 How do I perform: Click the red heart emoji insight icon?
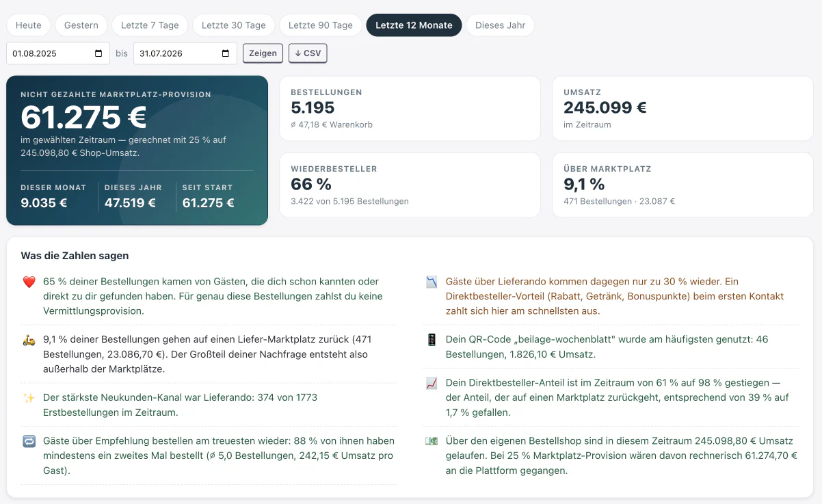29,282
